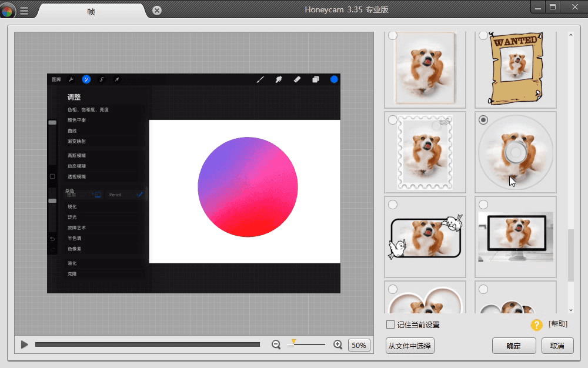The image size is (588, 368).
Task: Click the Honeycam logo icon
Action: click(7, 11)
